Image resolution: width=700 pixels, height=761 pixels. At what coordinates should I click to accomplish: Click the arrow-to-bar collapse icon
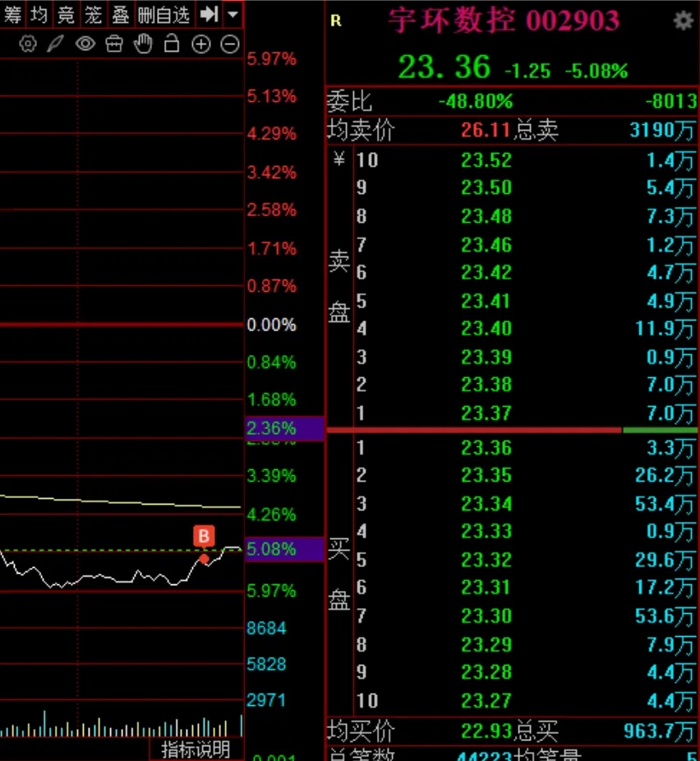point(210,14)
